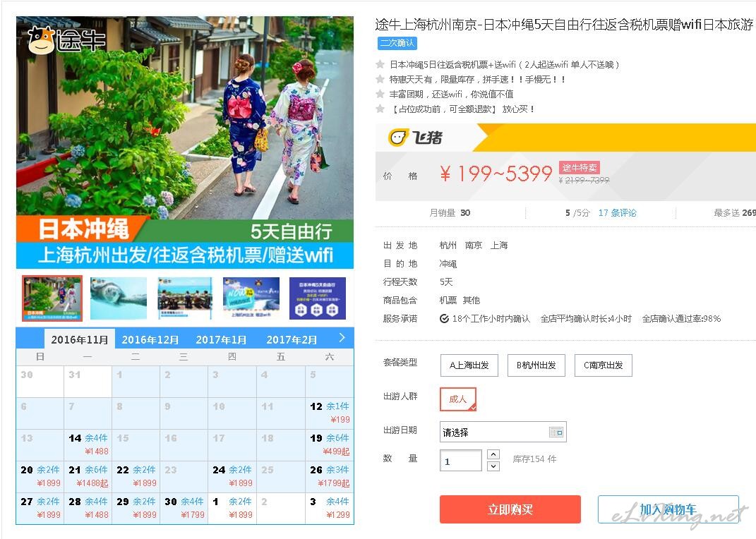
Task: Click the 立即购买 buy now button
Action: click(x=510, y=509)
